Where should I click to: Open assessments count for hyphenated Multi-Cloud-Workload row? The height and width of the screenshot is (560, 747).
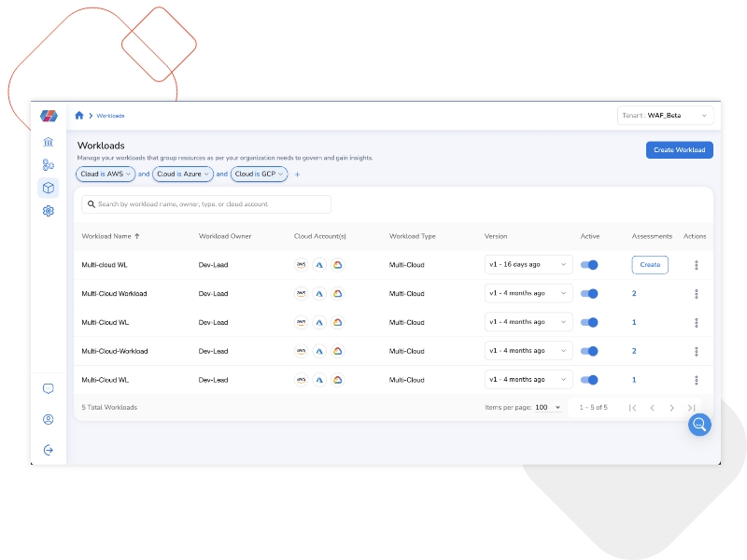[x=634, y=351]
